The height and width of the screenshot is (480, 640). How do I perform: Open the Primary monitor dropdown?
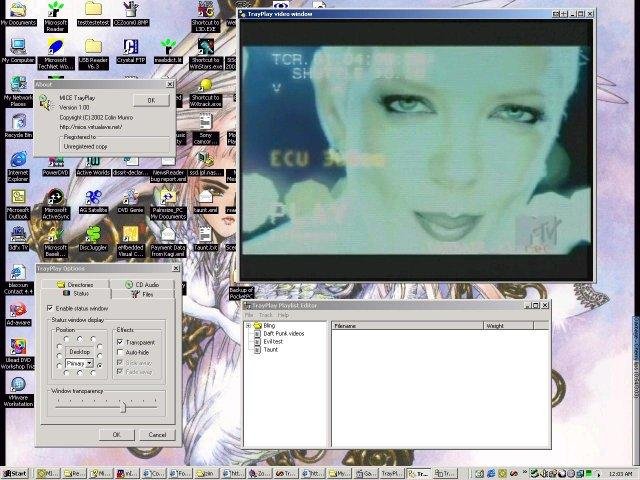point(89,363)
